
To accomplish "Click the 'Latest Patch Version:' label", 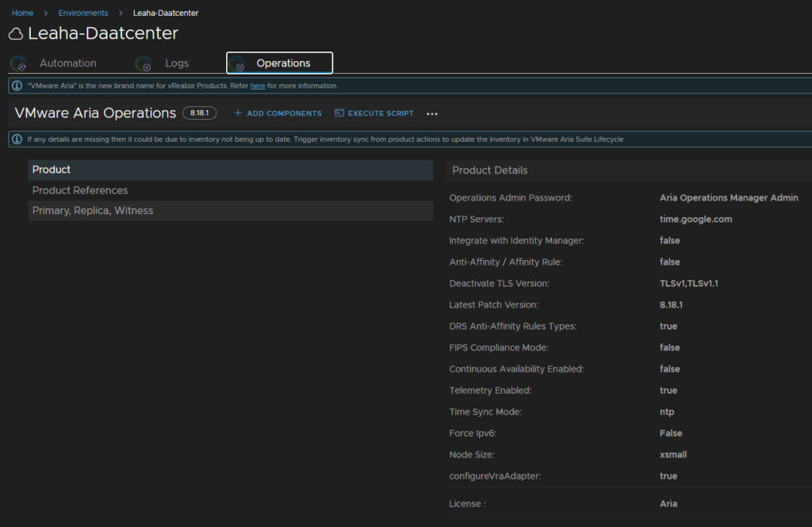I will click(x=494, y=305).
